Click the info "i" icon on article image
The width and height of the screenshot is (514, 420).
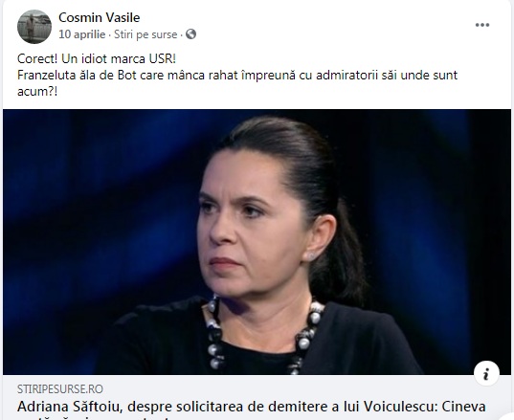pos(486,373)
